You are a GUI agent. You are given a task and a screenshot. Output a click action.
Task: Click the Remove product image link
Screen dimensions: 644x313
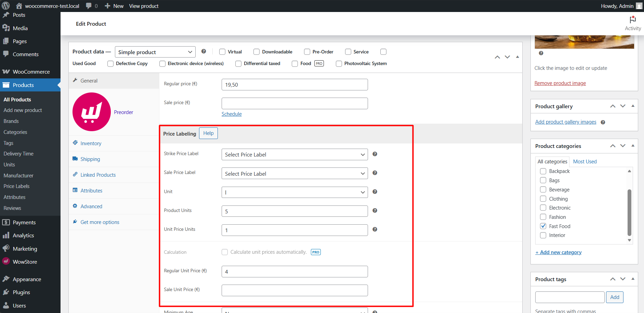(x=560, y=83)
